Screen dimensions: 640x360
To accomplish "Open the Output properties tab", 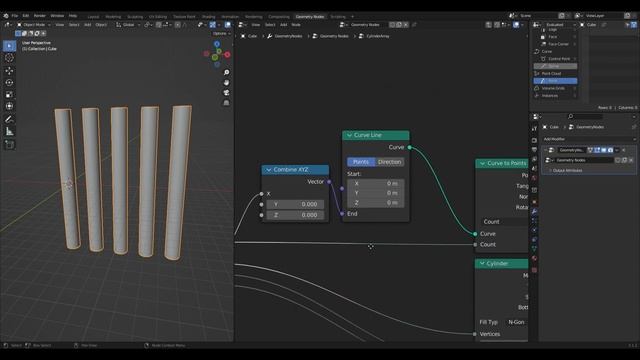I will pyautogui.click(x=534, y=150).
